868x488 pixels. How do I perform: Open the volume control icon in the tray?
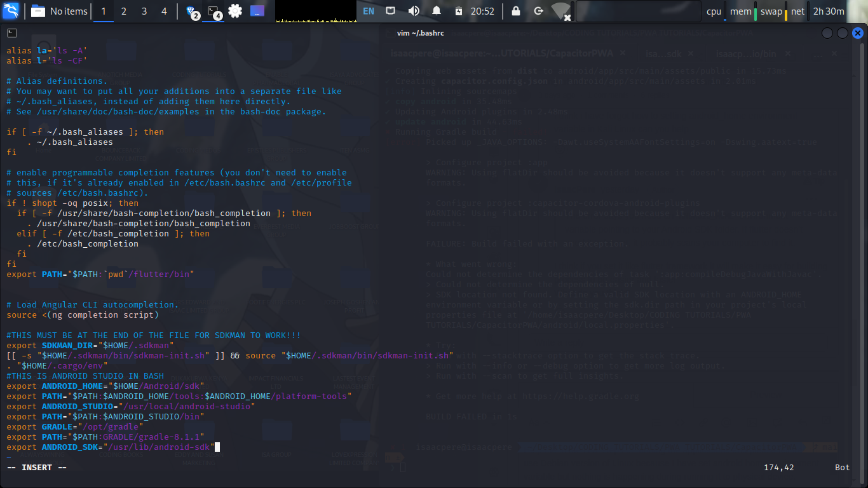point(412,11)
